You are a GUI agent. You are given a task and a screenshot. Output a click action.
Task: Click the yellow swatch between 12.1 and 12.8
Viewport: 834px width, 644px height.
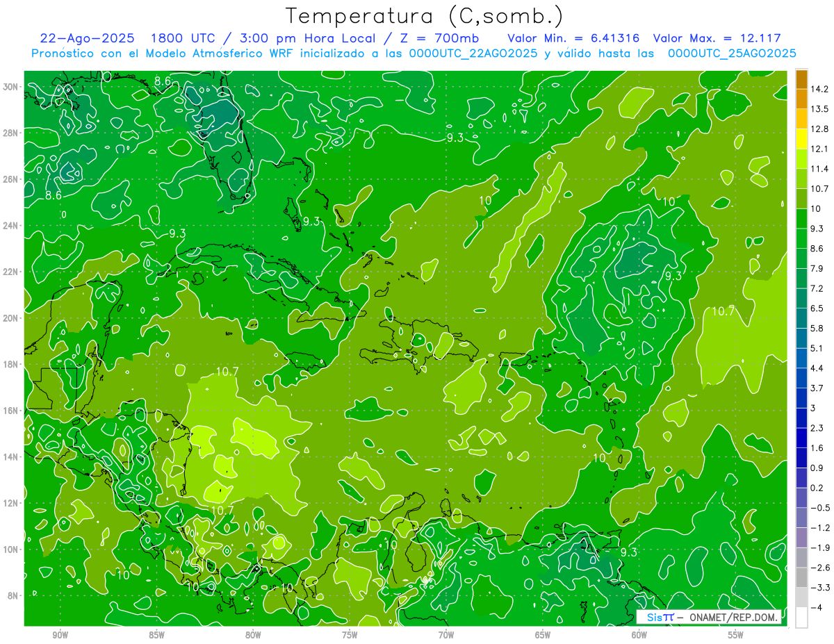coord(801,139)
